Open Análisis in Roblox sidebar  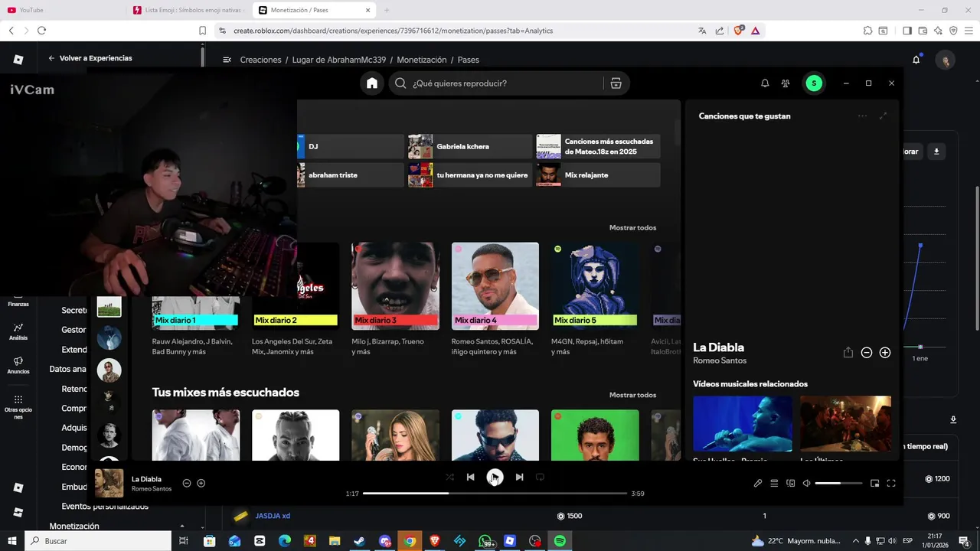click(x=18, y=331)
